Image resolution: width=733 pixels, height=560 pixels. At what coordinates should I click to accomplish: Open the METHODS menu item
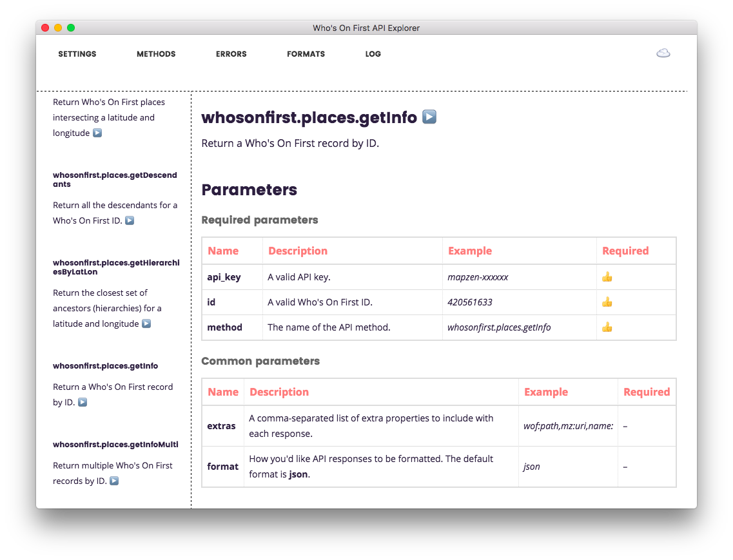click(156, 53)
